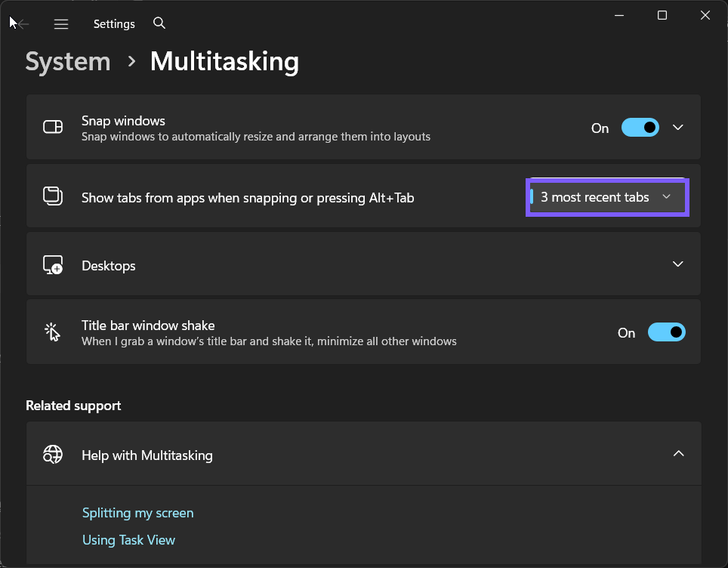This screenshot has width=728, height=568.
Task: Click the Snap windows description text
Action: pos(256,137)
